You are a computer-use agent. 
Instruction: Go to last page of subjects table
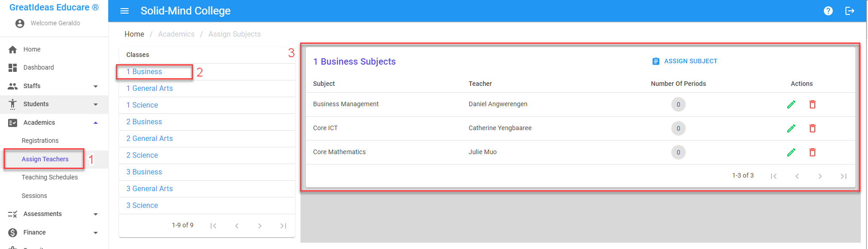[x=844, y=176]
